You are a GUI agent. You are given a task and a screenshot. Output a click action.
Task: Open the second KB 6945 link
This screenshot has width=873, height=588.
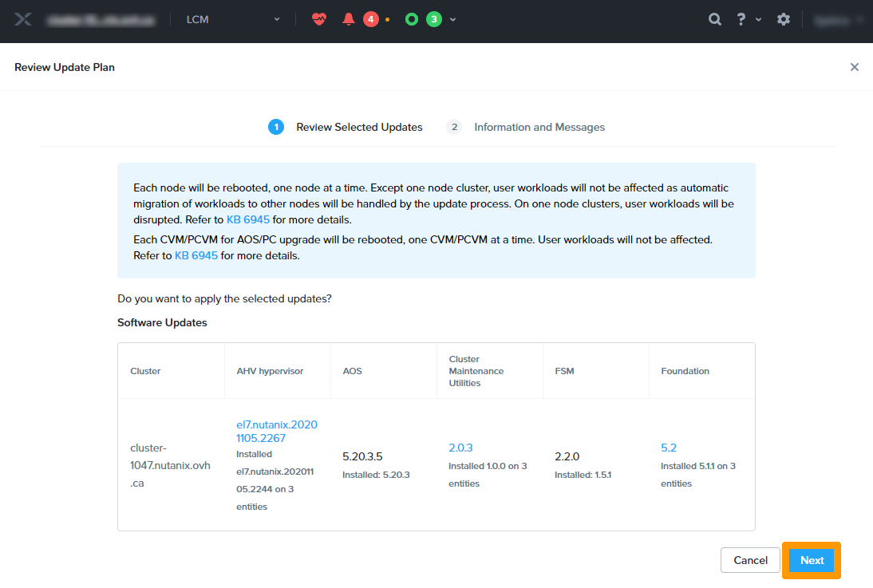coord(196,255)
